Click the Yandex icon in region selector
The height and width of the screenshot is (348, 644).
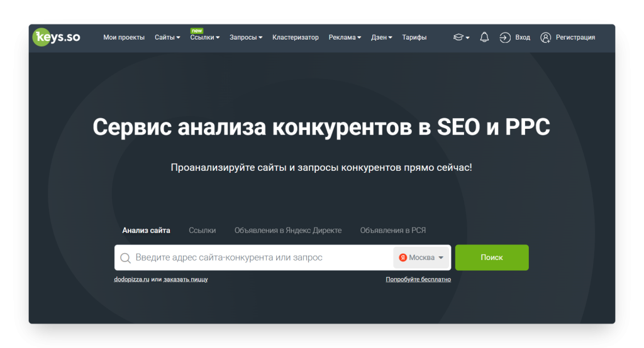pos(402,258)
